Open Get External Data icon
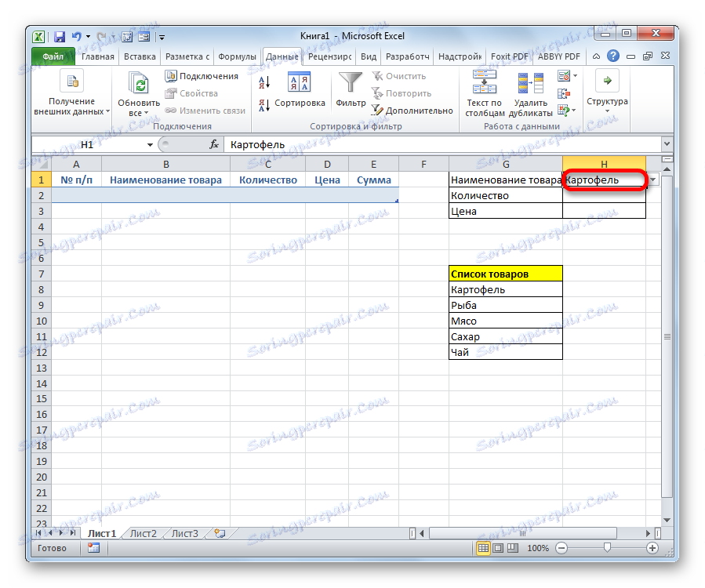 [x=72, y=82]
